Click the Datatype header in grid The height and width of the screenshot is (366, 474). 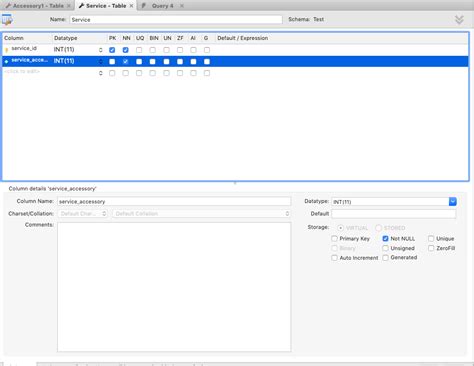click(65, 38)
